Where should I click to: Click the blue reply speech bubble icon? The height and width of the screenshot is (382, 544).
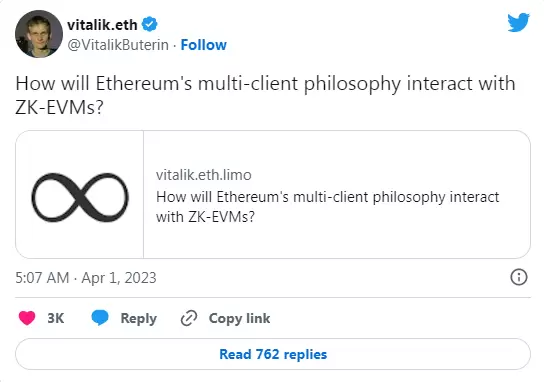[100, 318]
